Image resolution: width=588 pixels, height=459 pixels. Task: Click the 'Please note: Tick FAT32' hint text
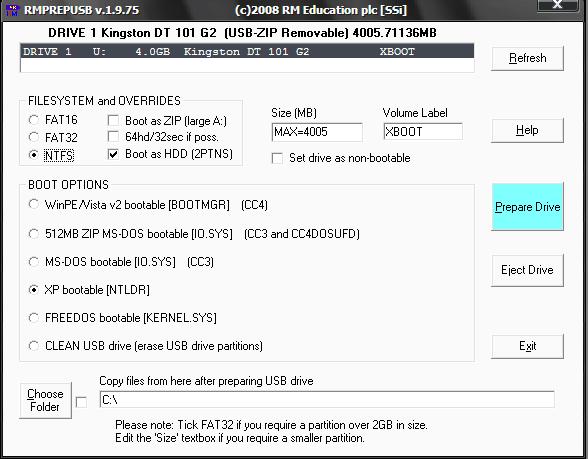271,425
